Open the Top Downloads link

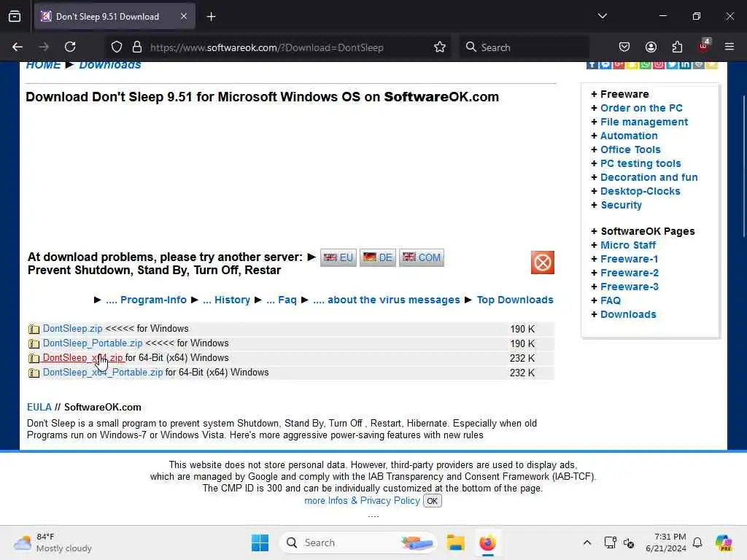point(515,300)
